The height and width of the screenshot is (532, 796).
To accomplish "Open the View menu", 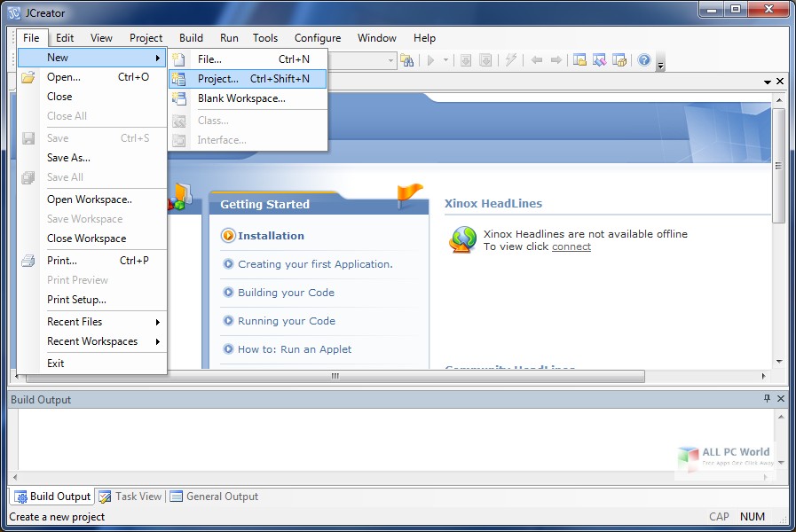I will 101,38.
